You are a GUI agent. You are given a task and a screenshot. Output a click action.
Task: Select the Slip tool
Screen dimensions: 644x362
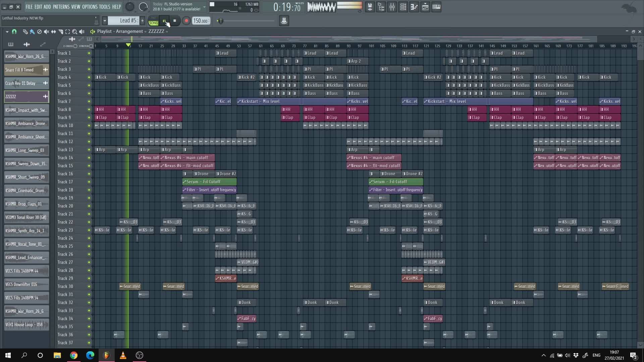(53, 32)
